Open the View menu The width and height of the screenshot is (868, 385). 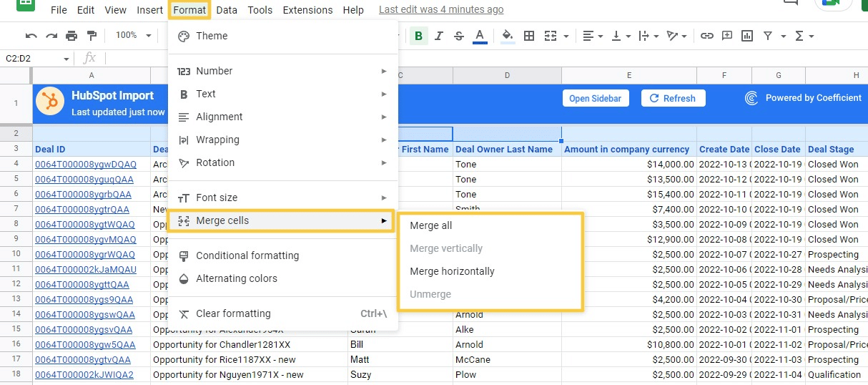(x=115, y=10)
